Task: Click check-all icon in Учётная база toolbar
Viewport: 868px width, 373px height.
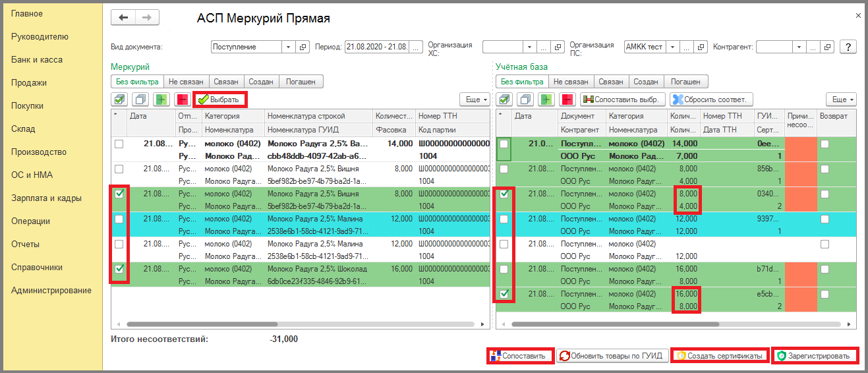Action: (504, 100)
